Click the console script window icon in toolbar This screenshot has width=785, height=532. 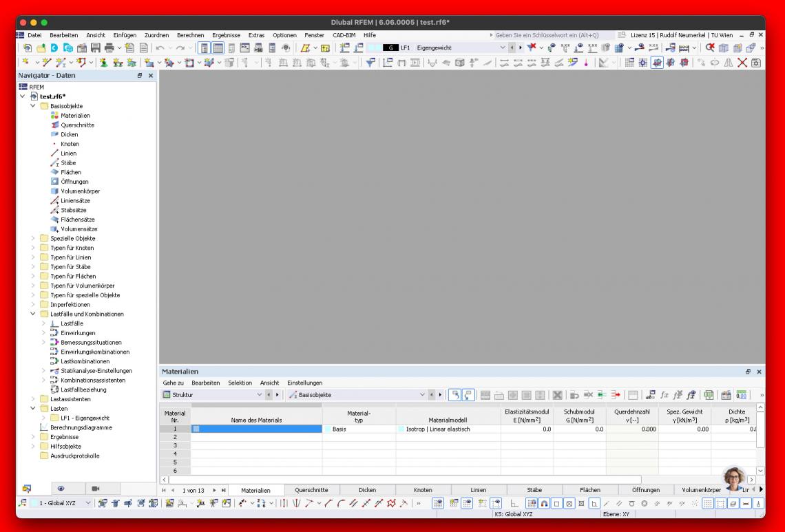click(245, 48)
